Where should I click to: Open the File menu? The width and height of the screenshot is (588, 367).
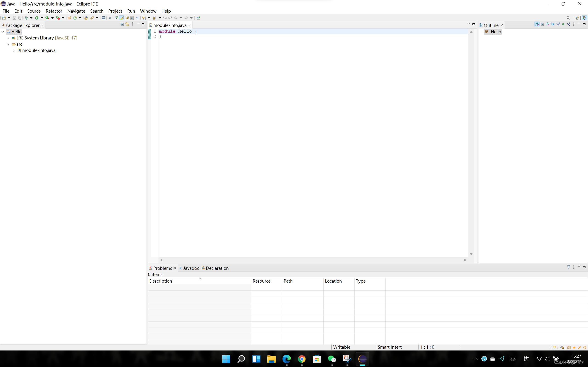point(6,11)
